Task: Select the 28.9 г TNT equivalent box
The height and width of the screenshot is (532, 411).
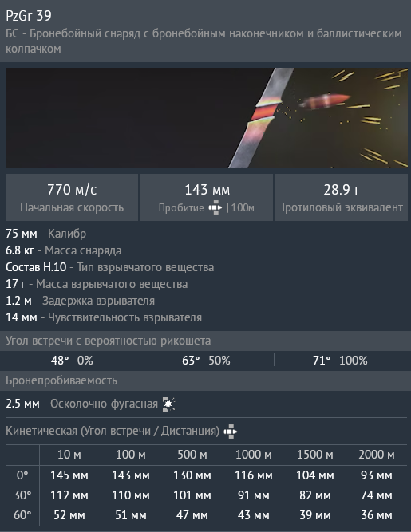Action: coord(342,198)
